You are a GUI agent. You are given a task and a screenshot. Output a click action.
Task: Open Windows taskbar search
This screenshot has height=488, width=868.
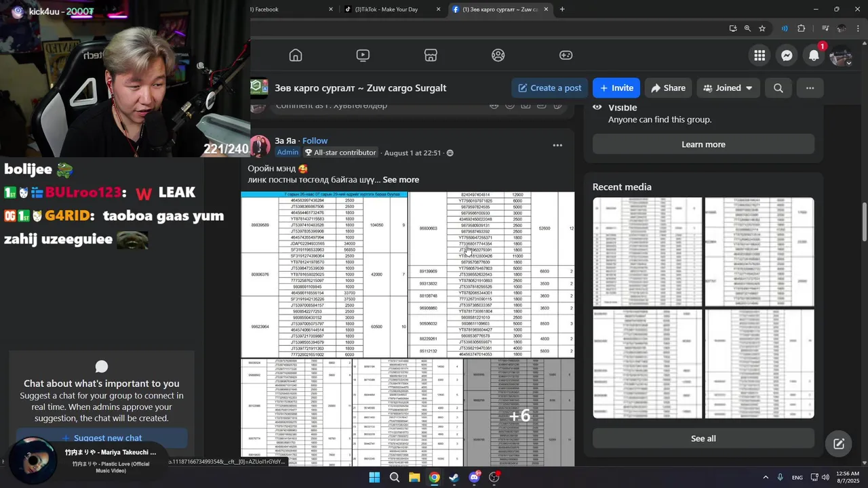coord(394,477)
